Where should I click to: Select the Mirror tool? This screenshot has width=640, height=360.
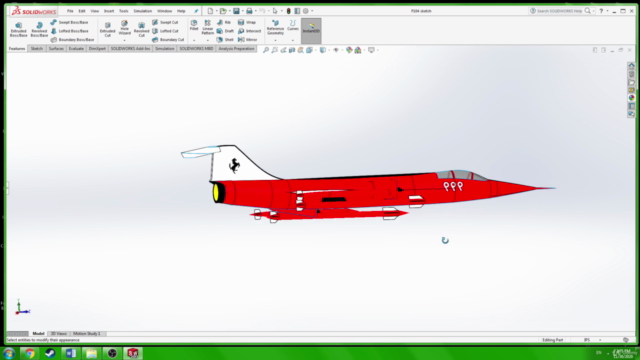pyautogui.click(x=247, y=40)
